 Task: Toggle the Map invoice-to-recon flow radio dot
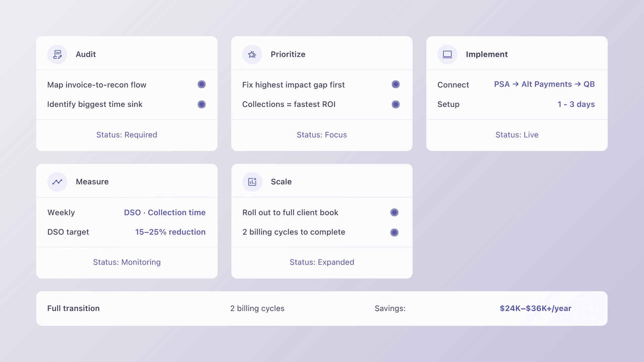click(202, 84)
